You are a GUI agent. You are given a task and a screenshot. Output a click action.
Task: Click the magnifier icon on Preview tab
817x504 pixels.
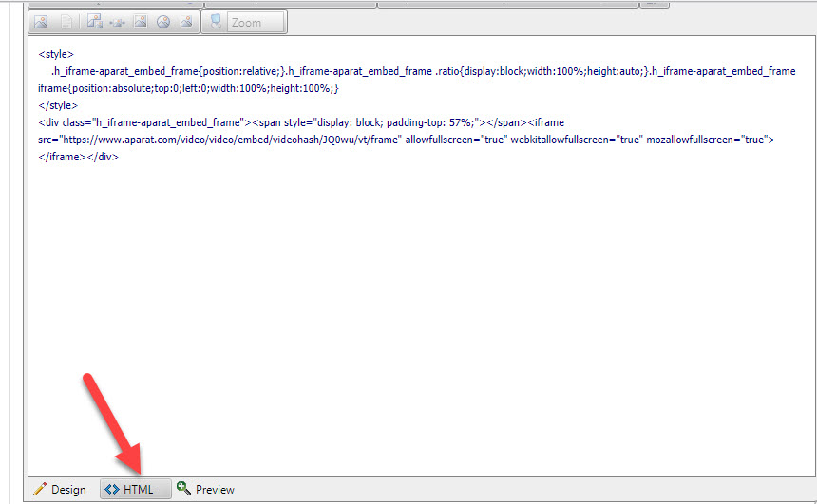click(x=183, y=490)
